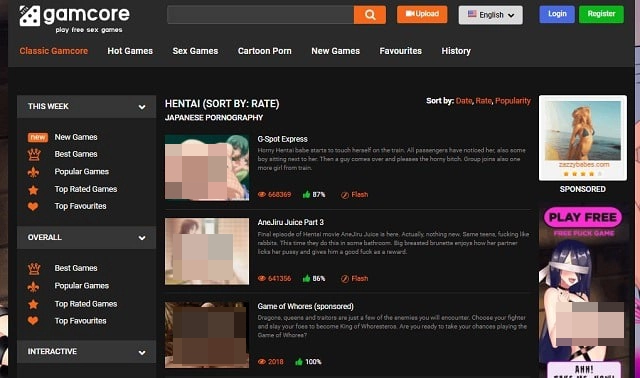Click the 'new' badge under This Week
Screen dimensions: 640x378
38,138
